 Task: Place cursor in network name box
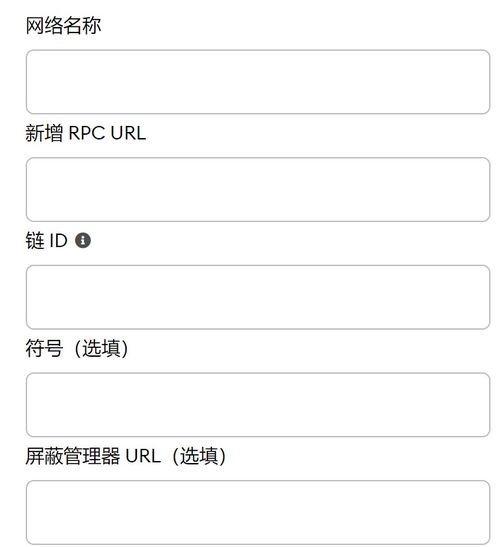[258, 82]
